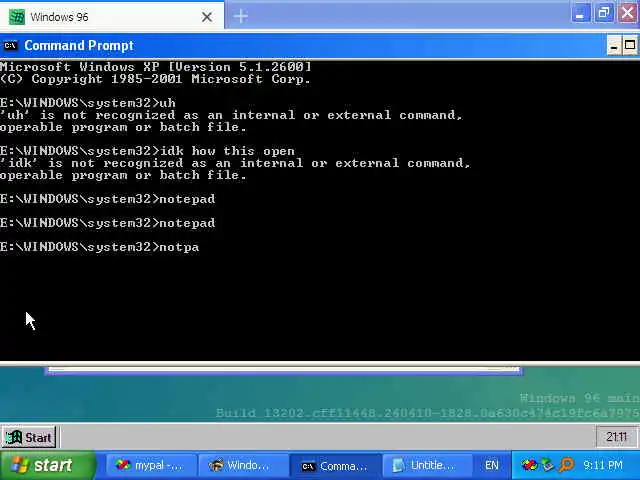Viewport: 640px width, 480px height.
Task: Select the Windows 96 browser tab
Action: pyautogui.click(x=111, y=16)
